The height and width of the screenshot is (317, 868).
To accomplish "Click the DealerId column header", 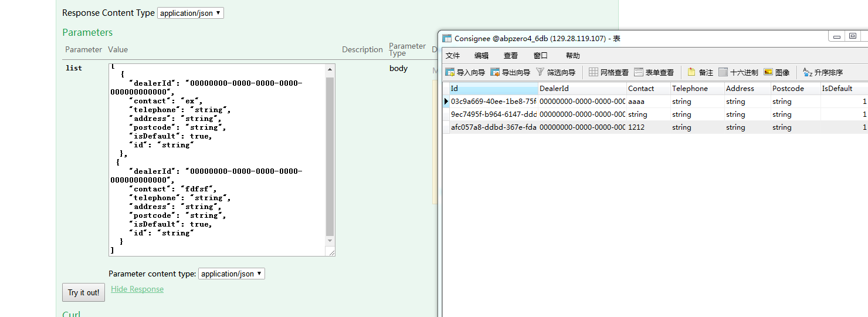I will point(582,89).
